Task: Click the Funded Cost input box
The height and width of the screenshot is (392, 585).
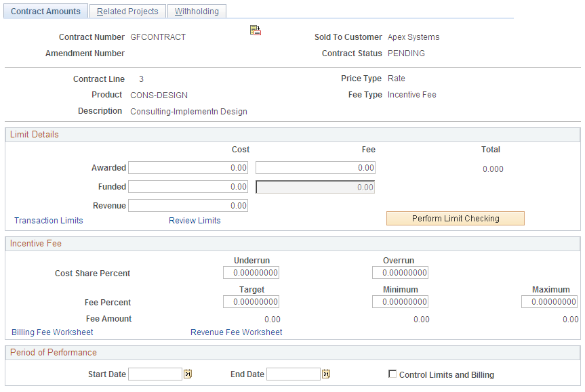Action: (188, 186)
